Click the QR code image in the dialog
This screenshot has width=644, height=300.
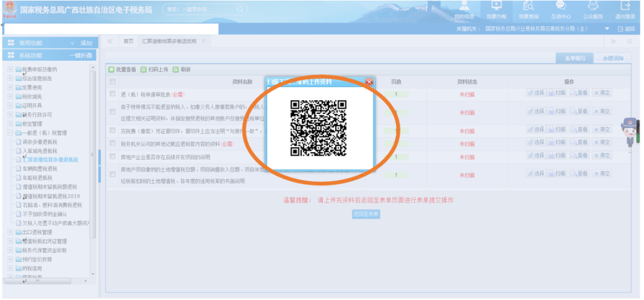tap(318, 128)
